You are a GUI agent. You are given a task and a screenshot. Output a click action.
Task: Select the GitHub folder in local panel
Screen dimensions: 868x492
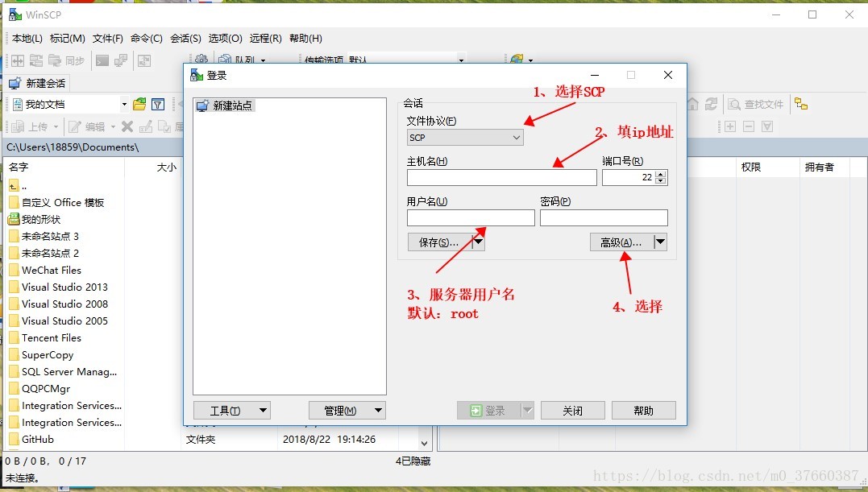[x=31, y=440]
